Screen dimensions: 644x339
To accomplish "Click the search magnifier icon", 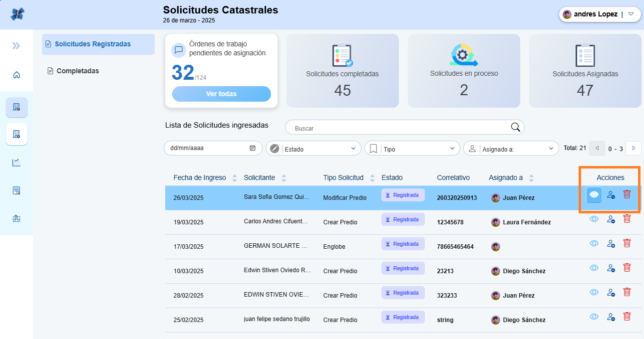I will (516, 127).
